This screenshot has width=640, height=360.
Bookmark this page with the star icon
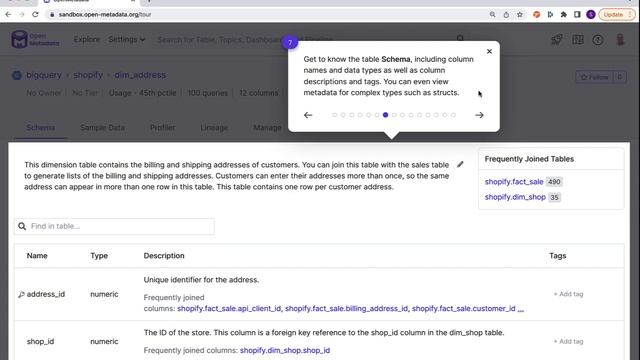[x=520, y=14]
